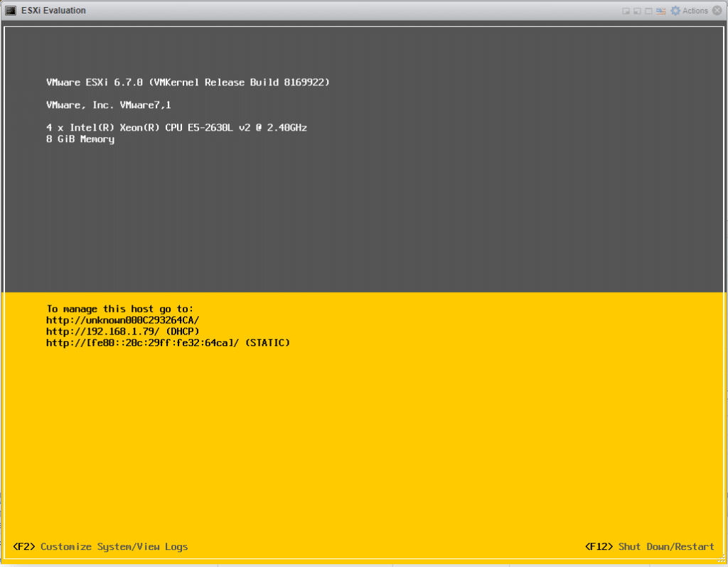Click the VMware ESXi 6.7.0 build line

pos(188,82)
